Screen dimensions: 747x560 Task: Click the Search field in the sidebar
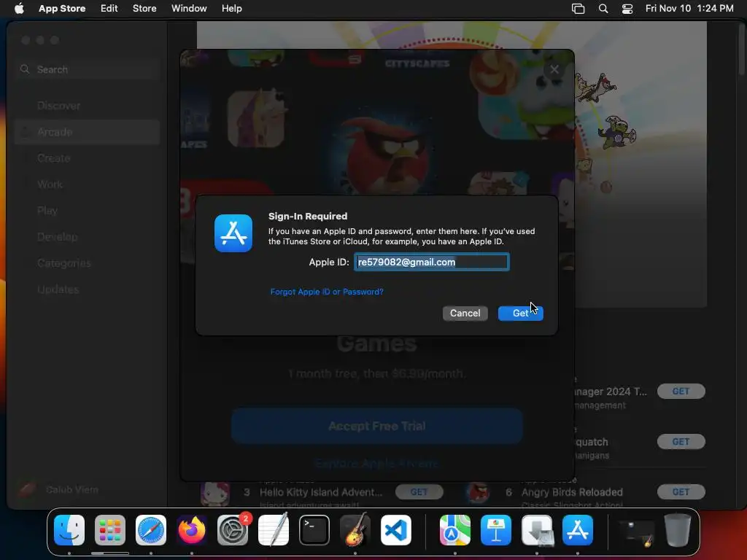tap(86, 69)
